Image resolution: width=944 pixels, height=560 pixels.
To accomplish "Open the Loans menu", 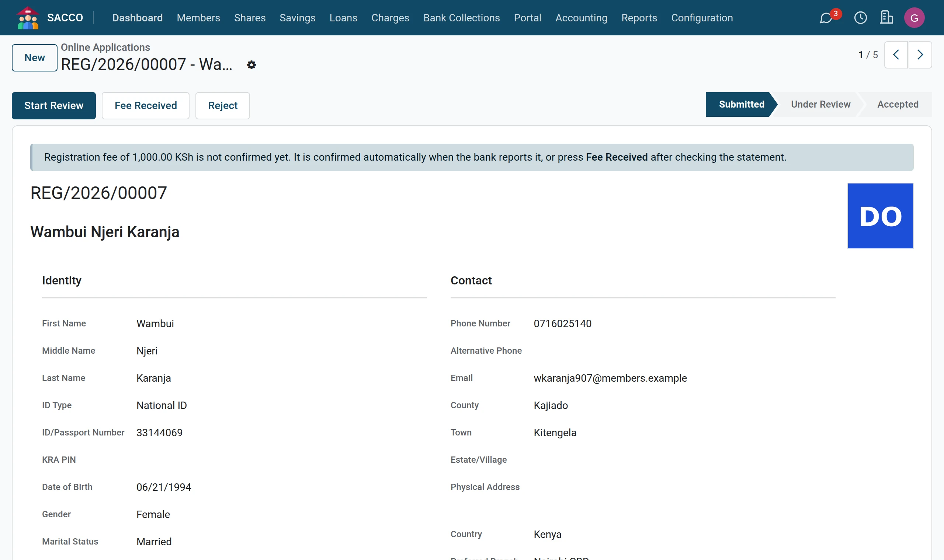I will point(343,18).
